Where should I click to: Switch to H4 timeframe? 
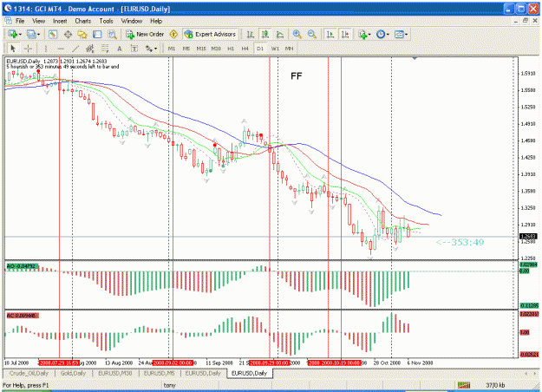pos(245,49)
